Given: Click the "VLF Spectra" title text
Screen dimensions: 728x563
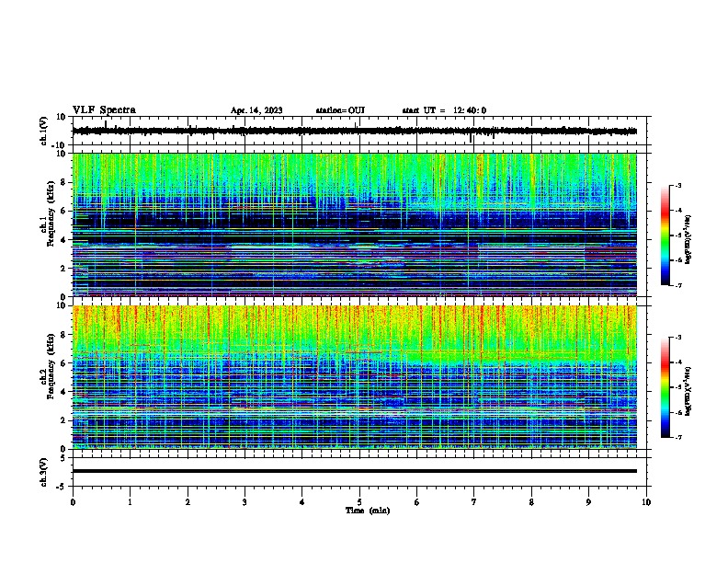Looking at the screenshot, I should (104, 110).
